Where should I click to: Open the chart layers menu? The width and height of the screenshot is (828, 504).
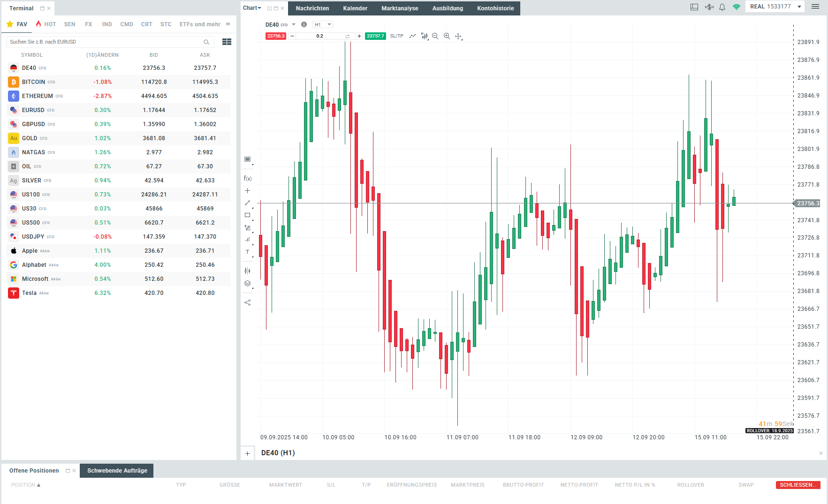(x=248, y=283)
